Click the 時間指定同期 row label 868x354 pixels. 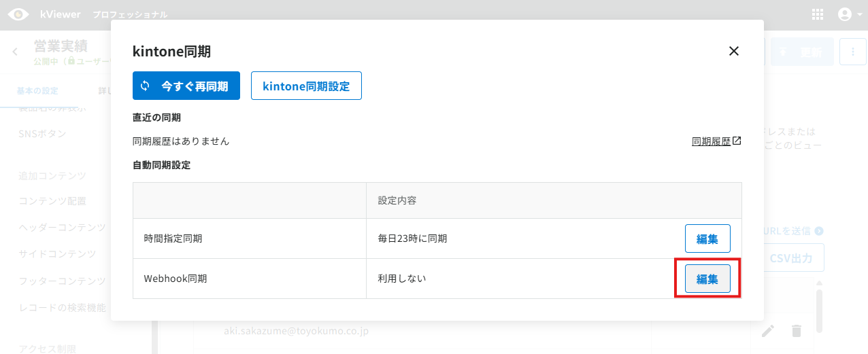173,238
